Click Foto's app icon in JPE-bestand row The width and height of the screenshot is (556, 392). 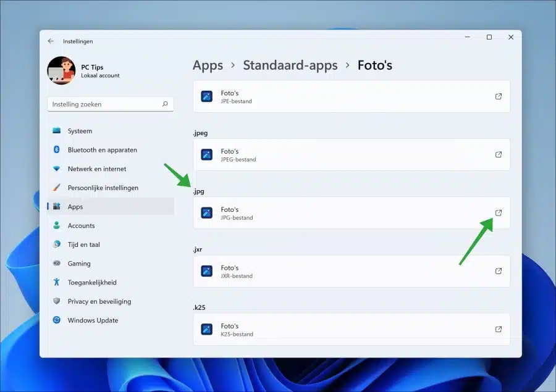point(207,96)
